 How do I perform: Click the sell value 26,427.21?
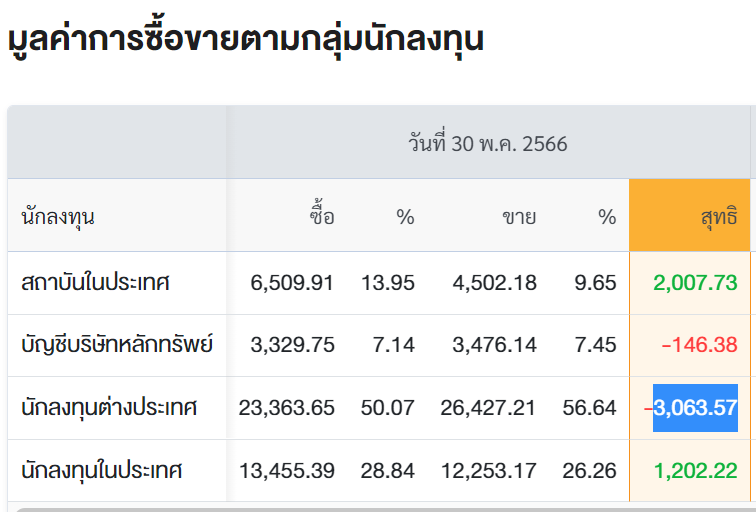pyautogui.click(x=488, y=408)
